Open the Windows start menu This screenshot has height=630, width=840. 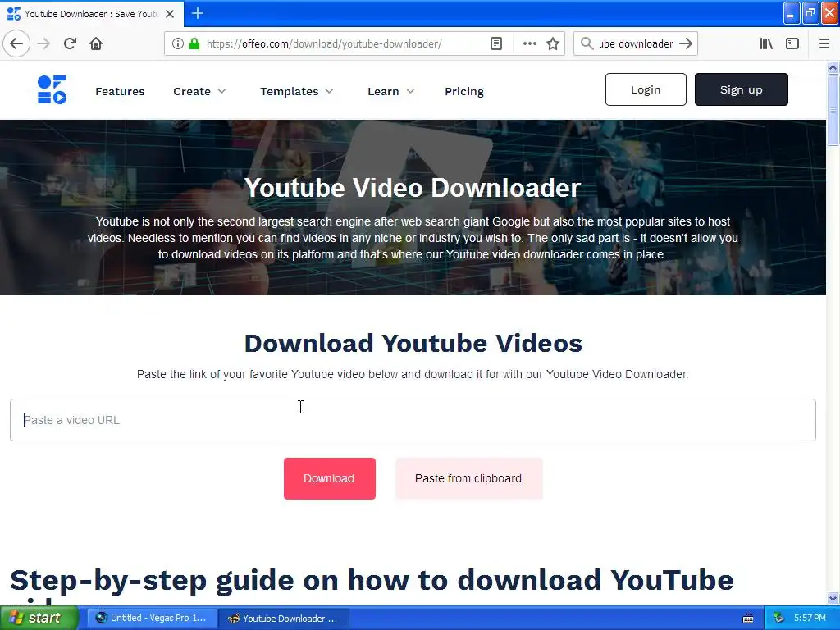(39, 618)
